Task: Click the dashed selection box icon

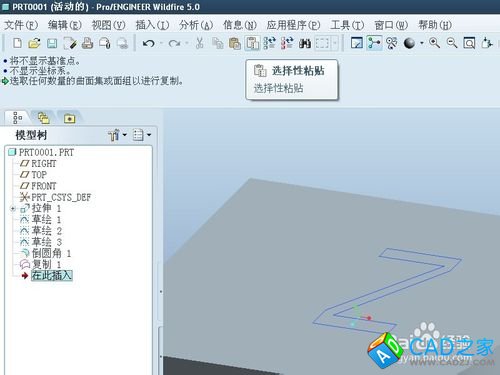Action: pyautogui.click(x=322, y=43)
